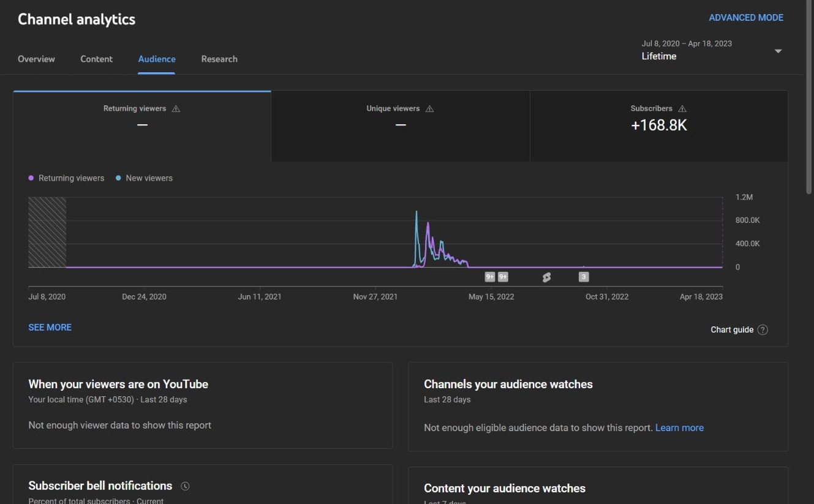
Task: Toggle the purple Returning viewers legend dot
Action: point(31,178)
